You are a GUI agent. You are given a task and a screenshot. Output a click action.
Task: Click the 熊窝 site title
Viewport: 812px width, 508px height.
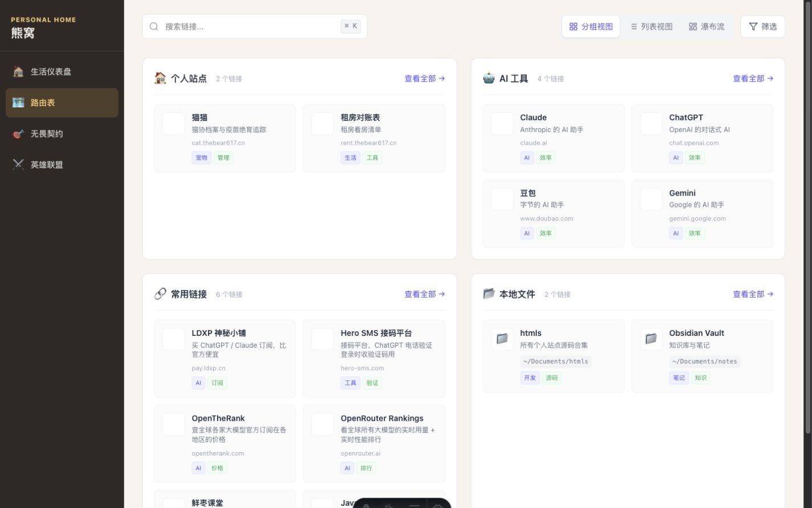click(x=23, y=33)
